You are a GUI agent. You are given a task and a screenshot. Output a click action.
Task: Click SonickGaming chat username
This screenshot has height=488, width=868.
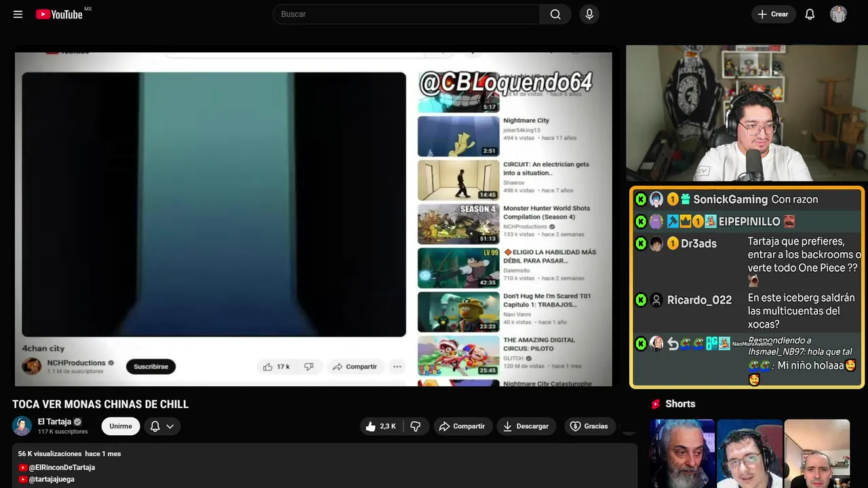click(x=730, y=199)
